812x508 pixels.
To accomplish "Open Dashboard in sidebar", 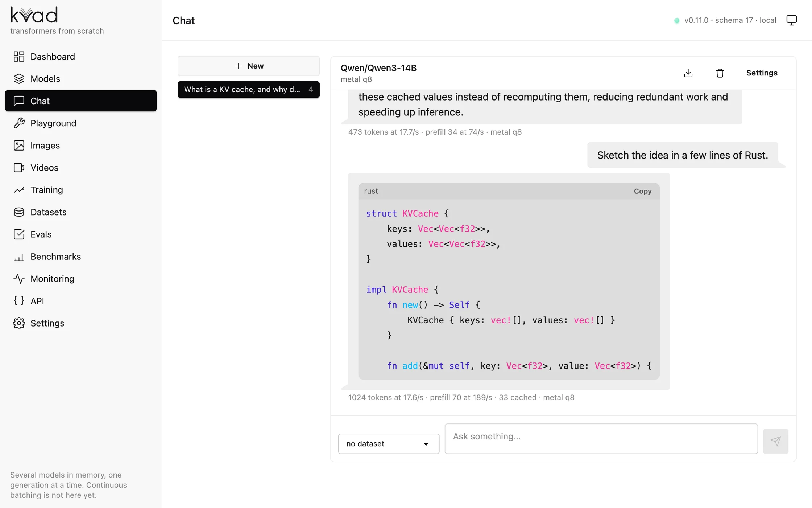I will tap(81, 57).
